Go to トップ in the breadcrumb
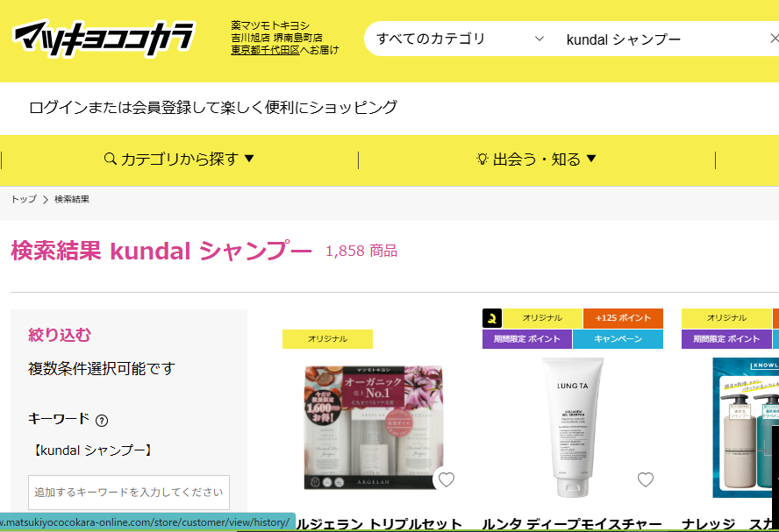Viewport: 779px width, 532px height. tap(24, 199)
